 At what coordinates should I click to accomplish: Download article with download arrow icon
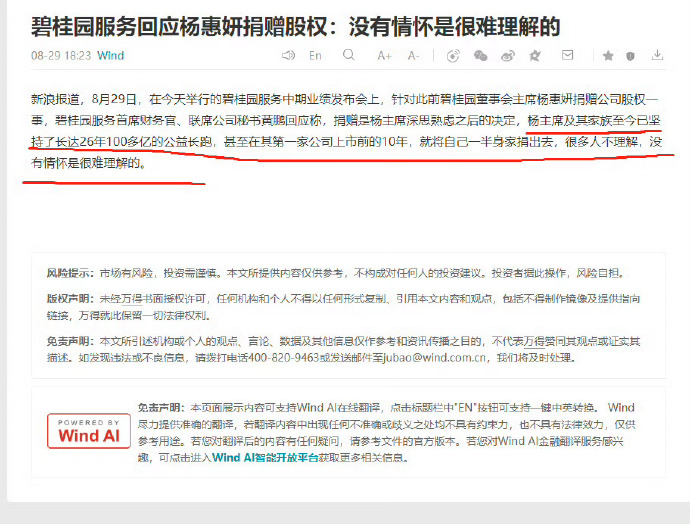pyautogui.click(x=657, y=55)
